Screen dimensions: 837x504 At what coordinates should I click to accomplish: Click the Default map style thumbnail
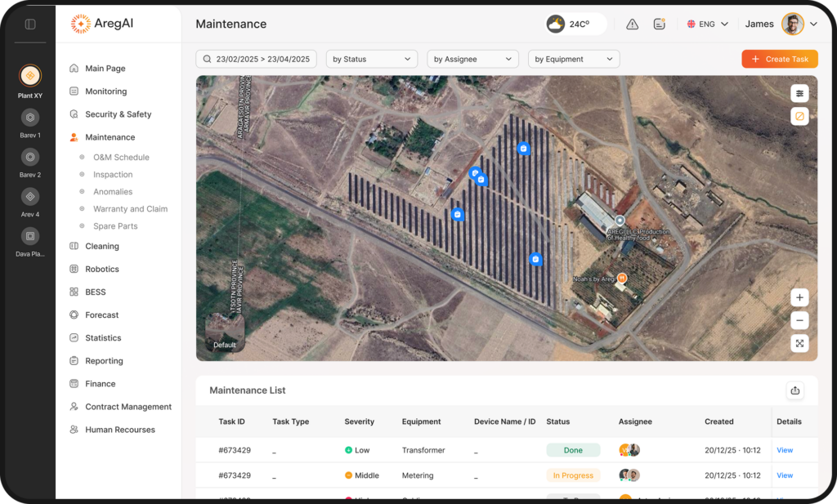(225, 332)
